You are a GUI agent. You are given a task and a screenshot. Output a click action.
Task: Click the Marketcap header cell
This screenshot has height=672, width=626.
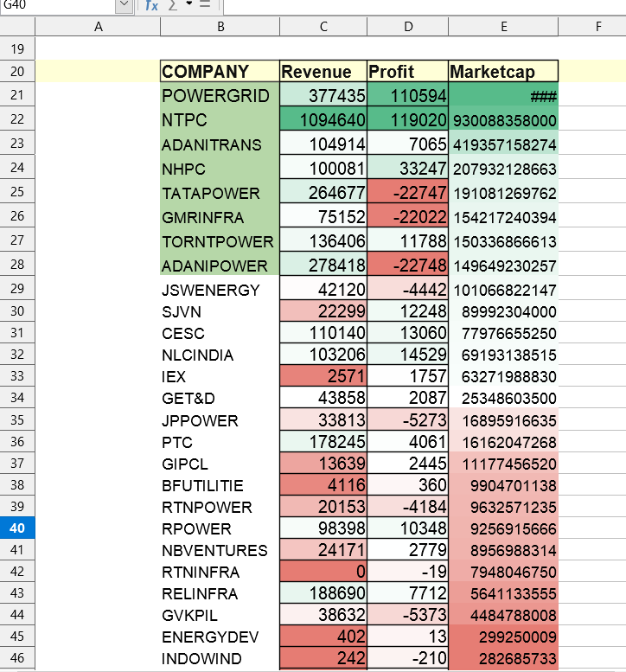pos(503,71)
